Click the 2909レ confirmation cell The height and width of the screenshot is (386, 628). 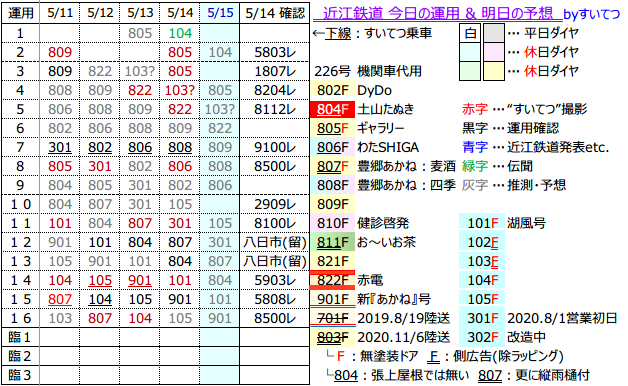coord(275,204)
